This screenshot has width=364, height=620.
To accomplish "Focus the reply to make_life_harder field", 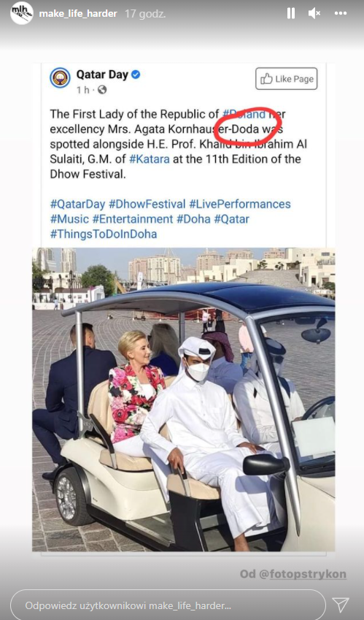I will (x=168, y=605).
